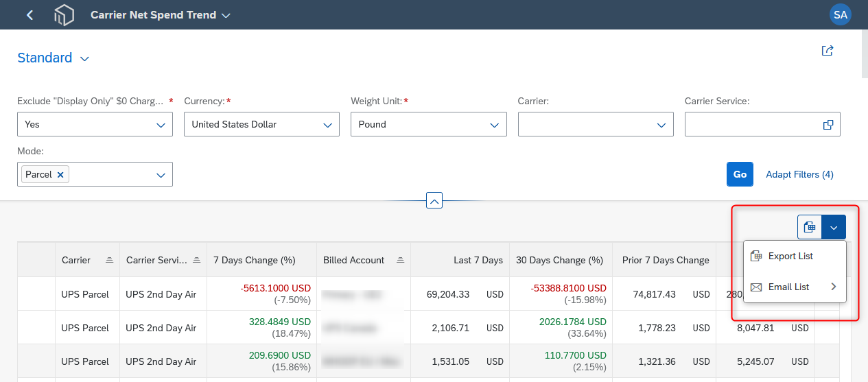Click the share icon near Standard
This screenshot has height=382, width=868.
[828, 51]
